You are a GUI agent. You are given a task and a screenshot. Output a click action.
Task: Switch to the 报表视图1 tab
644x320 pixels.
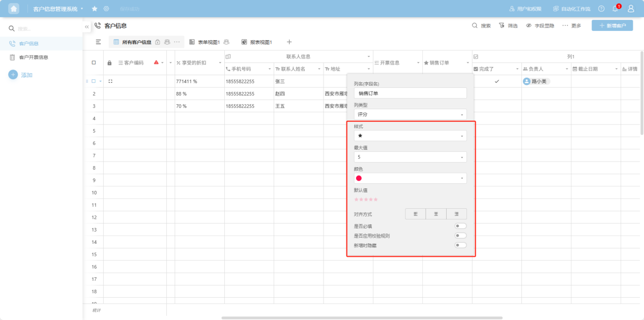(x=257, y=42)
